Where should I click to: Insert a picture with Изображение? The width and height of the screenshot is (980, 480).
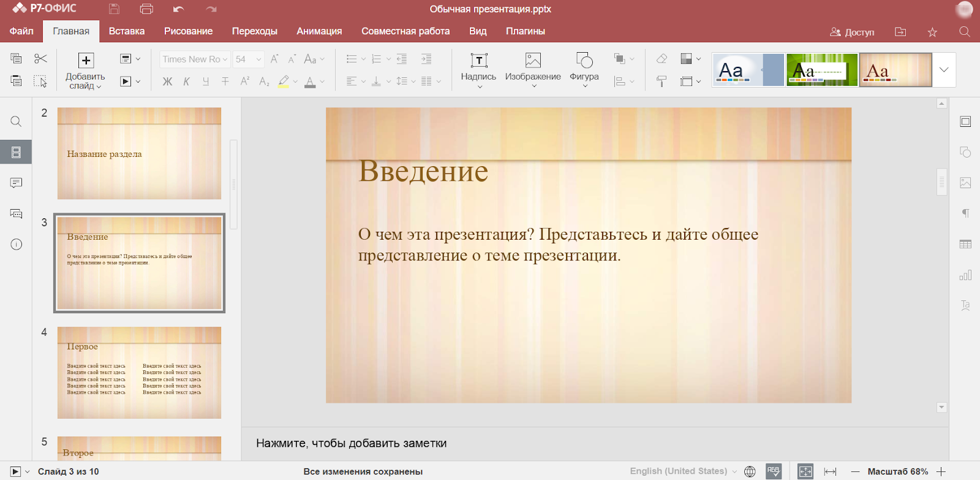click(533, 69)
